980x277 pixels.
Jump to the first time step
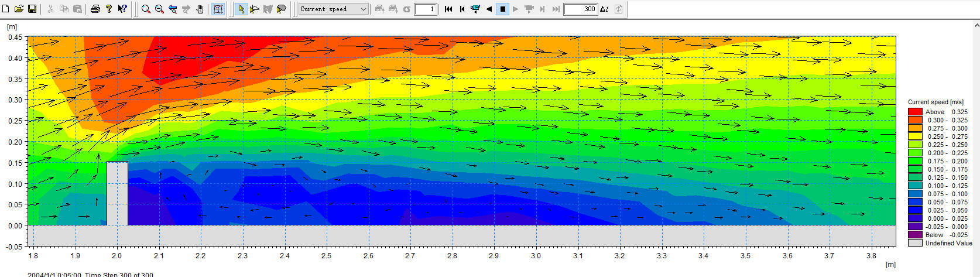448,9
